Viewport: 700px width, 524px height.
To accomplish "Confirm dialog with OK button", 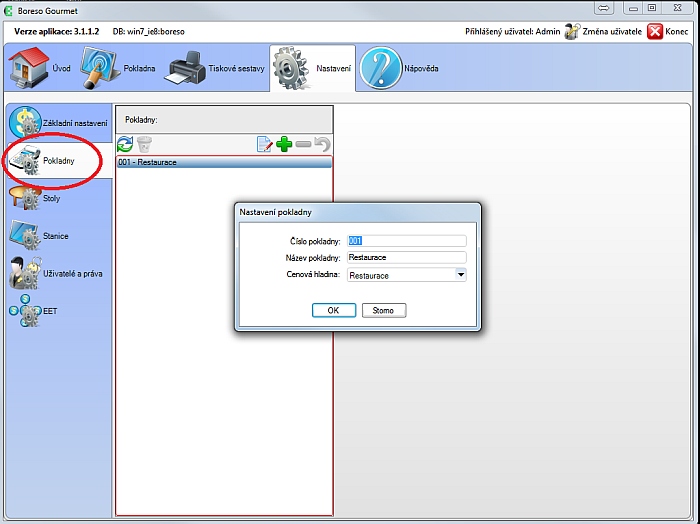I will coord(333,310).
